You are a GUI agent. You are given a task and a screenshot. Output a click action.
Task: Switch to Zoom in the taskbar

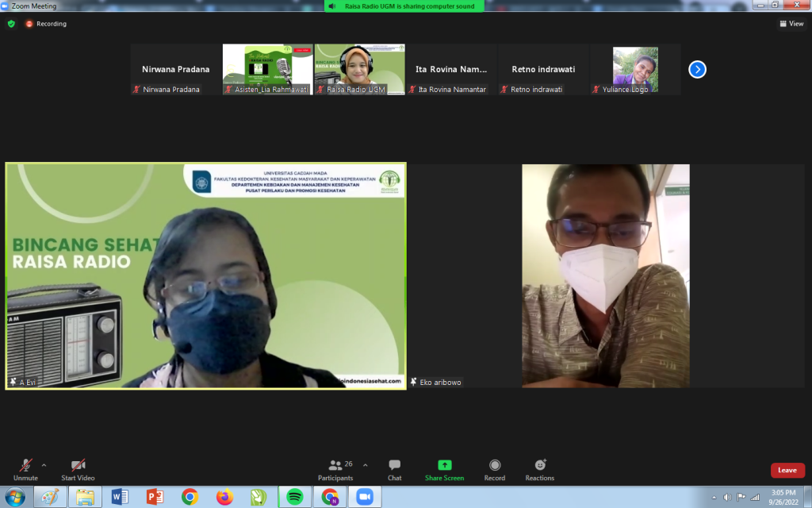pyautogui.click(x=365, y=497)
